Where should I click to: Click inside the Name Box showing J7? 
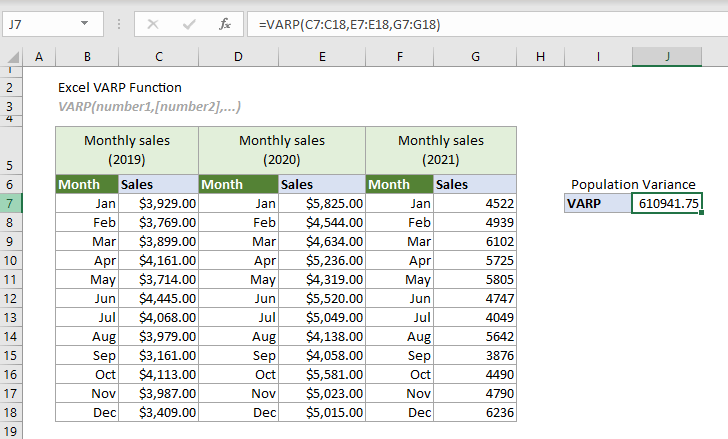45,23
